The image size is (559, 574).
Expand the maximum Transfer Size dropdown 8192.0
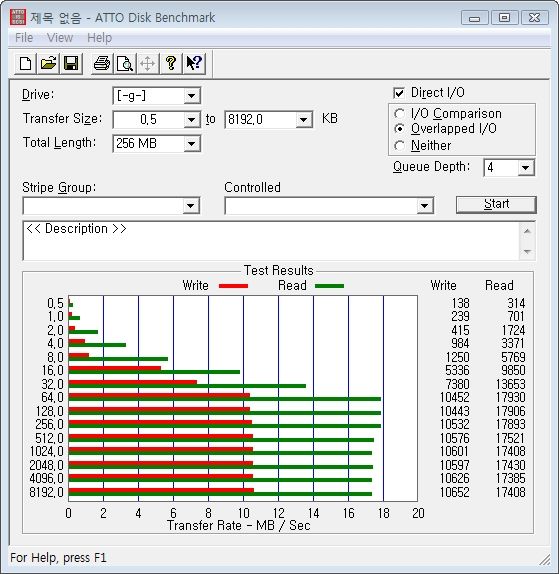coord(303,120)
